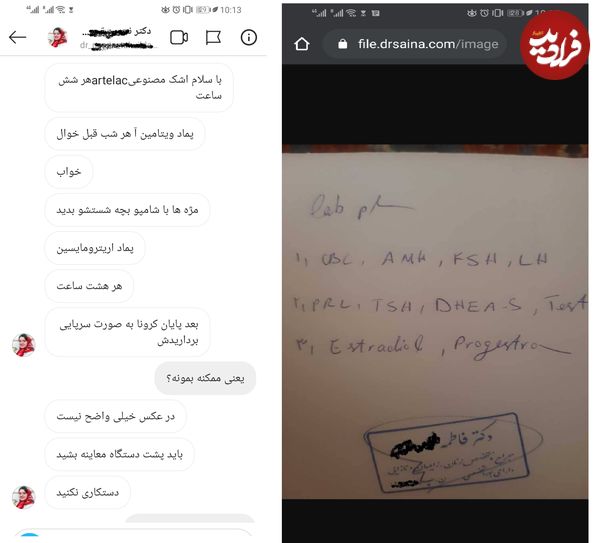Tap the file.drsaina.com address bar
This screenshot has width=600, height=543.
click(415, 44)
